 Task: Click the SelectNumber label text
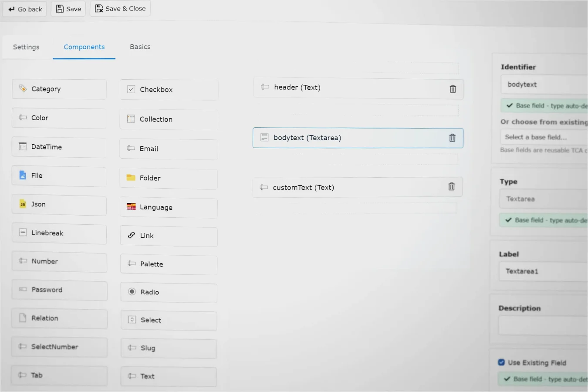click(x=54, y=347)
